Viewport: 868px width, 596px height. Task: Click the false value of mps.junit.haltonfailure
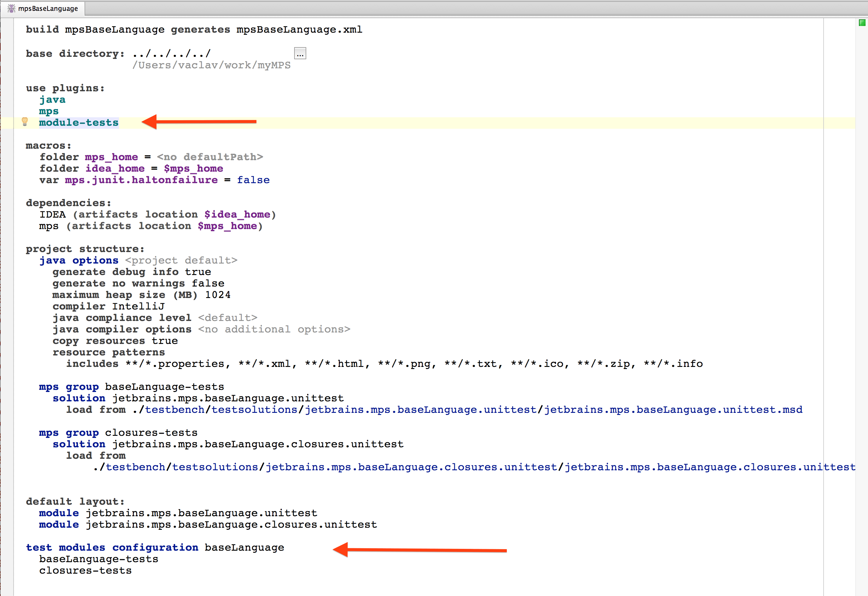[x=253, y=180]
